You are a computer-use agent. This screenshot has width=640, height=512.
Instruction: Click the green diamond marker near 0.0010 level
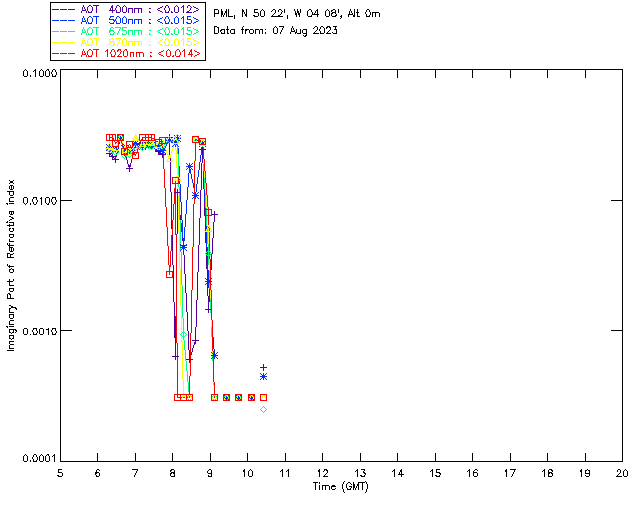click(183, 335)
